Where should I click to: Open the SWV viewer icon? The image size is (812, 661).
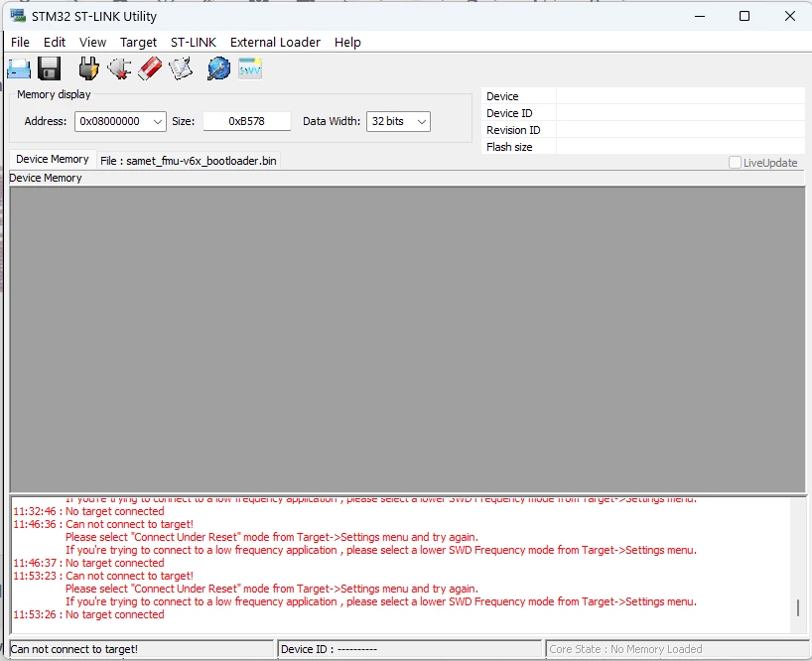tap(250, 68)
